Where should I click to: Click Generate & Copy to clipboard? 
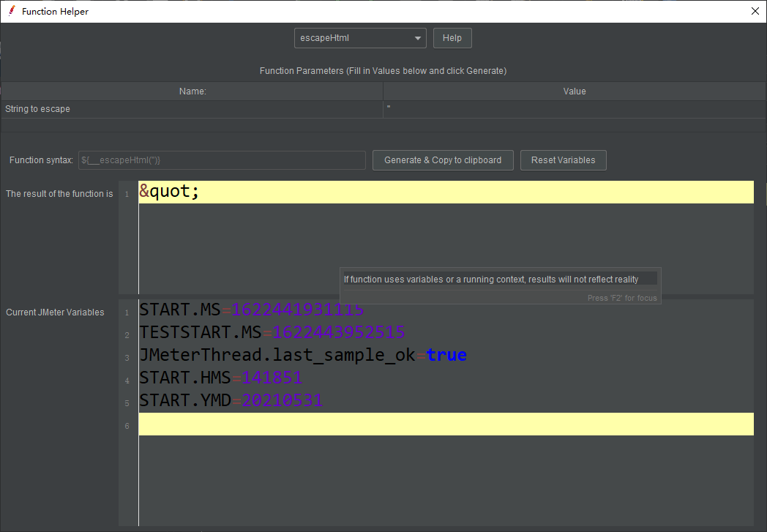click(x=443, y=160)
